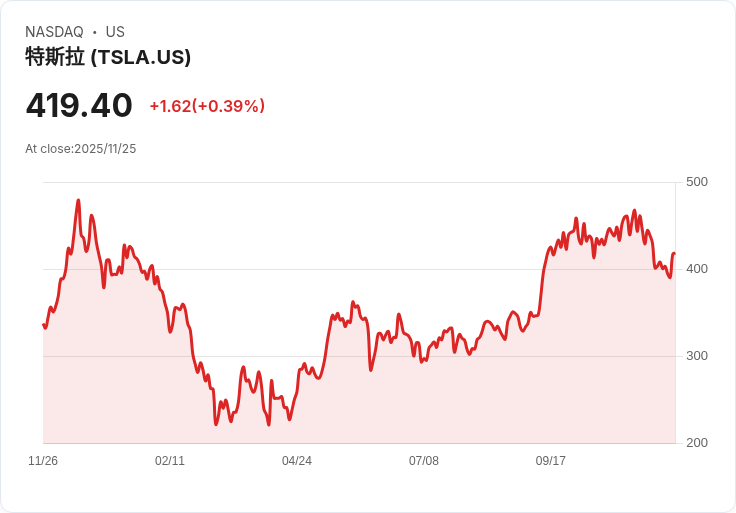Select the 07/08 date marker
The height and width of the screenshot is (513, 736).
(x=424, y=461)
